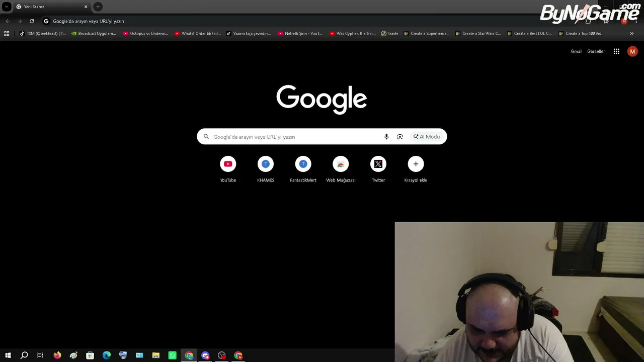Open File Explorer from the taskbar
Image resolution: width=644 pixels, height=362 pixels.
[156, 355]
